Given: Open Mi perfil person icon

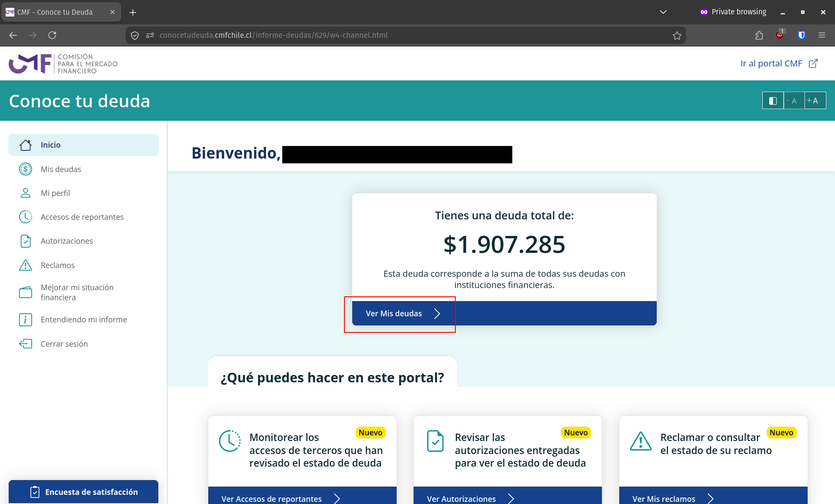Looking at the screenshot, I should [26, 193].
